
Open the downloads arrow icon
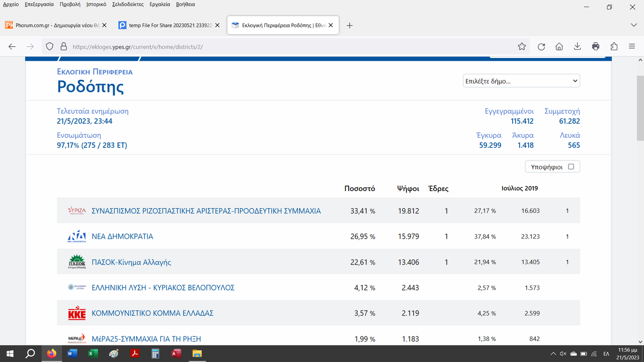(x=578, y=46)
